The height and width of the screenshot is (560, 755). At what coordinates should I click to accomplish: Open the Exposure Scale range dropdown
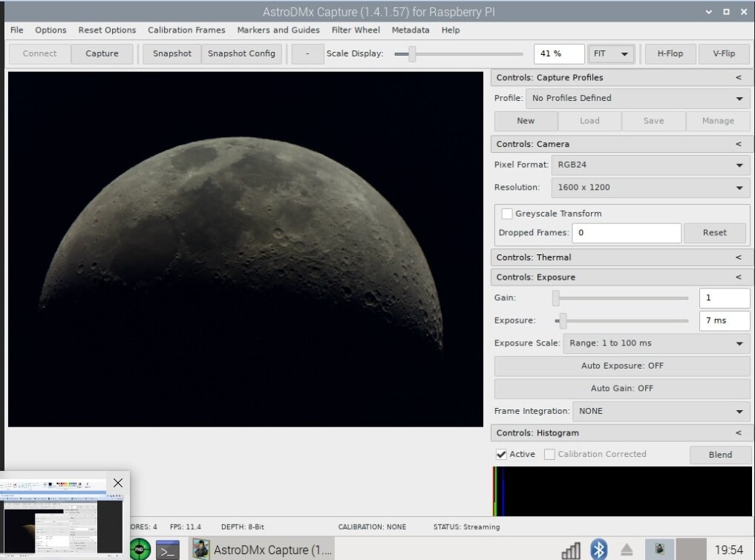pos(656,343)
